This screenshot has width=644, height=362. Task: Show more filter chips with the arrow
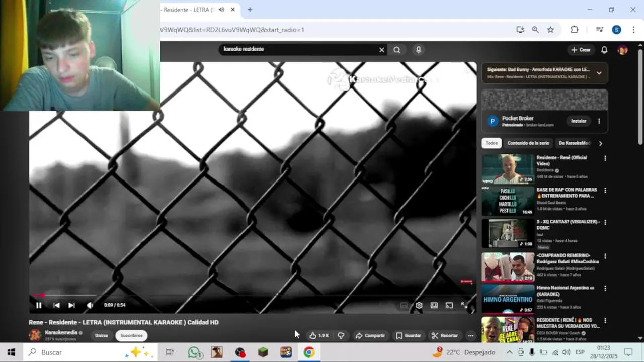[600, 143]
